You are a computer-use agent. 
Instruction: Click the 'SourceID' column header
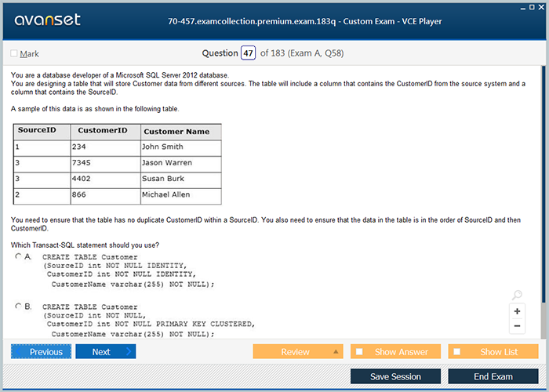coord(42,132)
